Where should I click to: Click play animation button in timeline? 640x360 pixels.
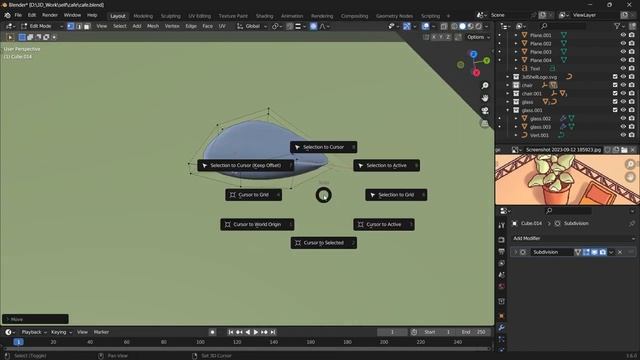[256, 332]
